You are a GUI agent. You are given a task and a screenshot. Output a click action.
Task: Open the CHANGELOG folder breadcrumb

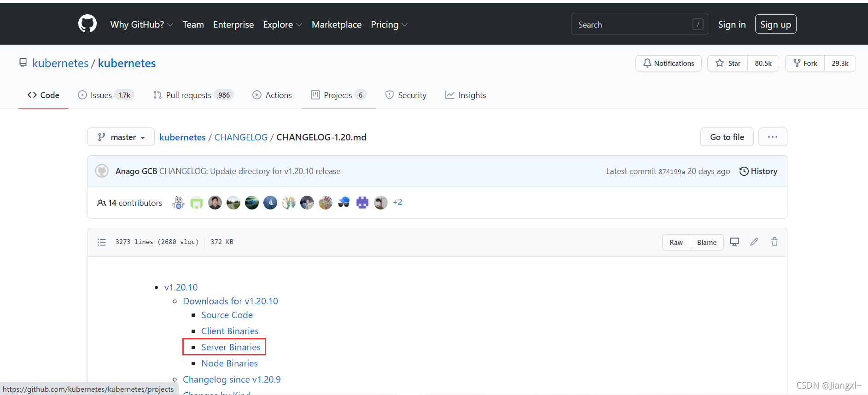coord(241,137)
